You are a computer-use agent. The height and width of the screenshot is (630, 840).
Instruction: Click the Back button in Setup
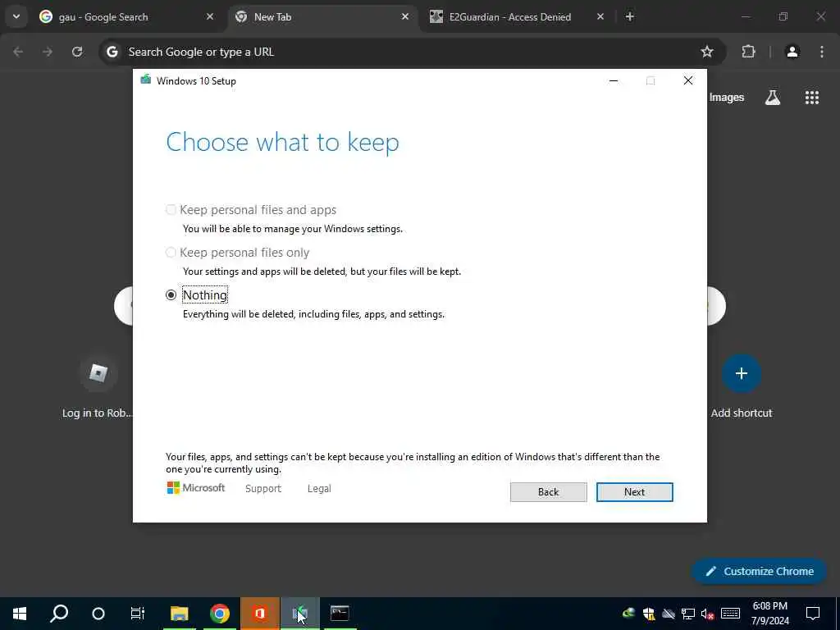[548, 492]
